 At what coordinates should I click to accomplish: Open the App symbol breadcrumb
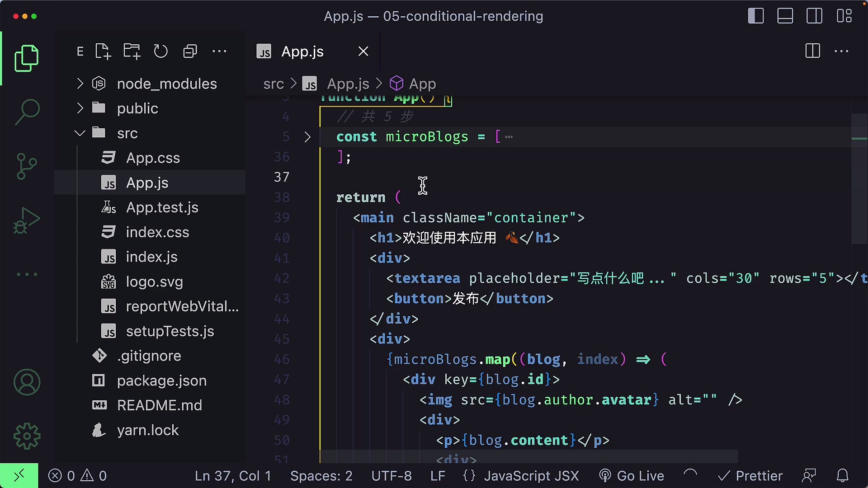click(x=413, y=84)
